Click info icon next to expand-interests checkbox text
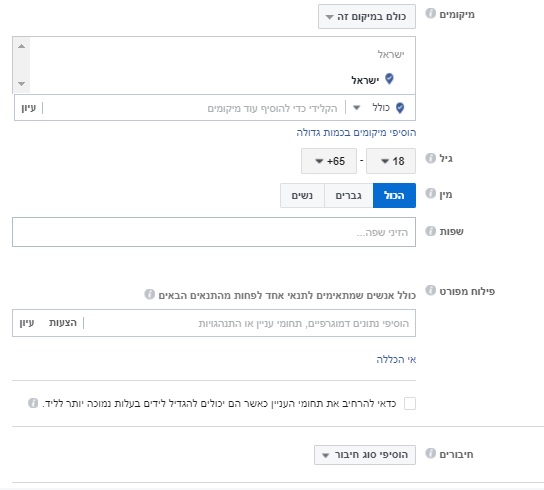544x490 pixels. tap(33, 403)
